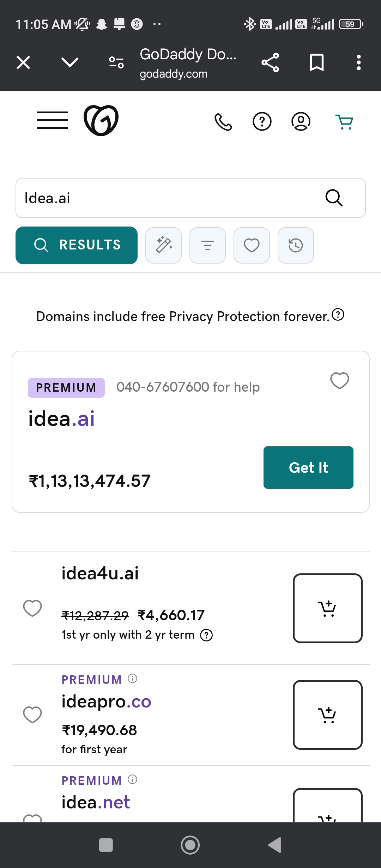This screenshot has height=868, width=381.
Task: Open the AI magic wand search option
Action: click(164, 245)
